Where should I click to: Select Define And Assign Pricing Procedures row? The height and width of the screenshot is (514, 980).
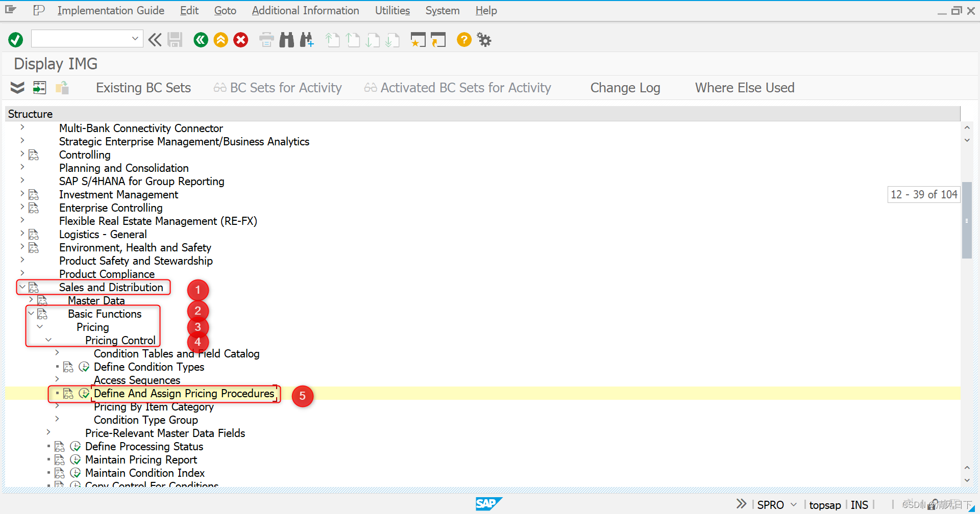click(x=482, y=394)
